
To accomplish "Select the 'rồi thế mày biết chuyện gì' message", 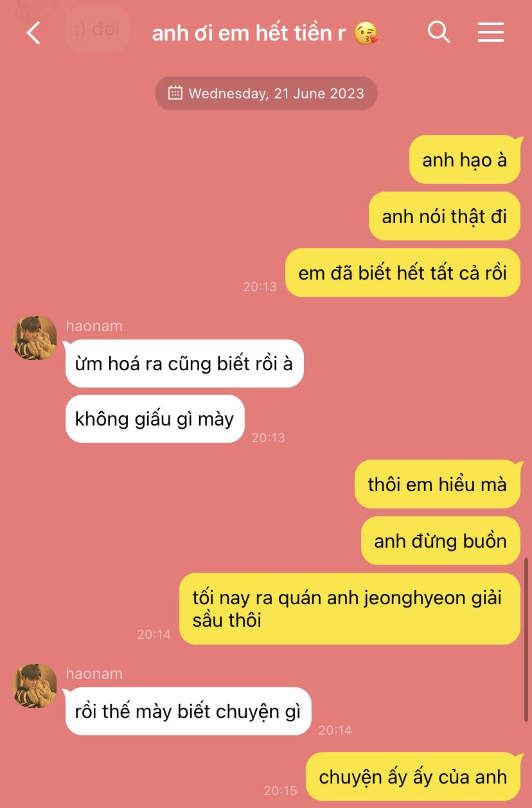I will click(x=188, y=712).
